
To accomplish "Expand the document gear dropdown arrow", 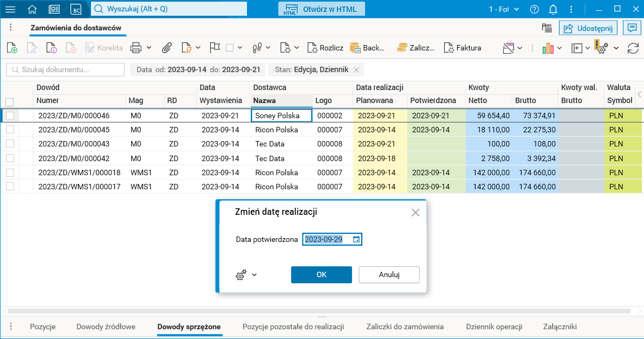I will (x=296, y=48).
